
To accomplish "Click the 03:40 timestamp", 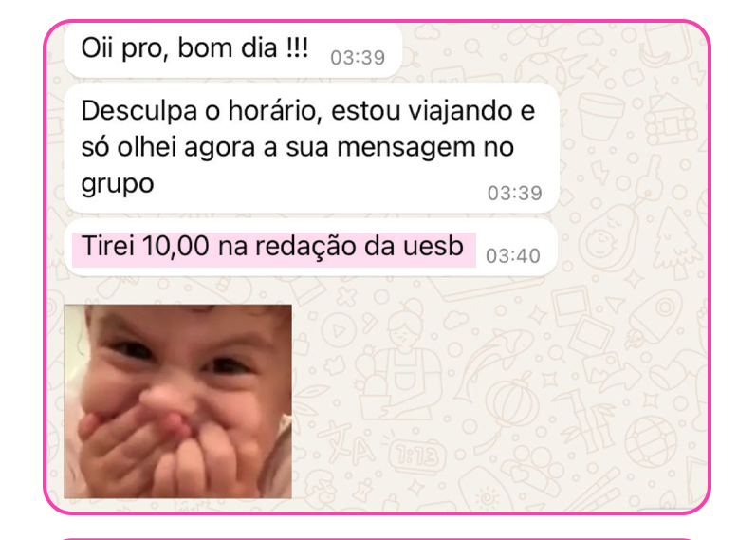I will point(512,256).
